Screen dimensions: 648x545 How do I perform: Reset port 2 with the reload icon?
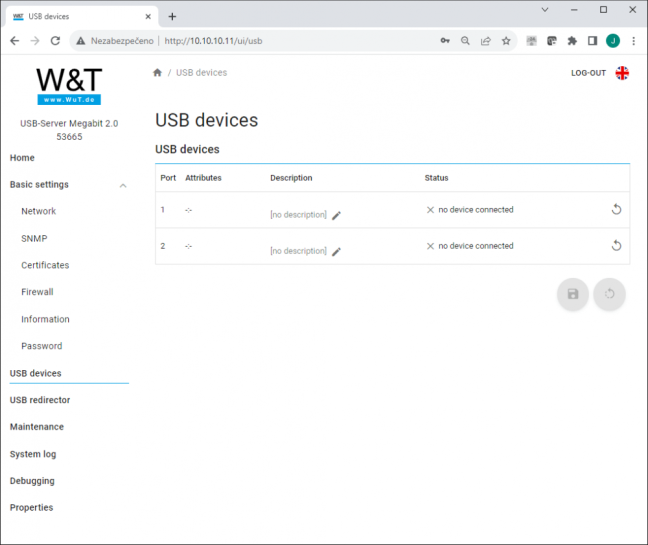616,245
